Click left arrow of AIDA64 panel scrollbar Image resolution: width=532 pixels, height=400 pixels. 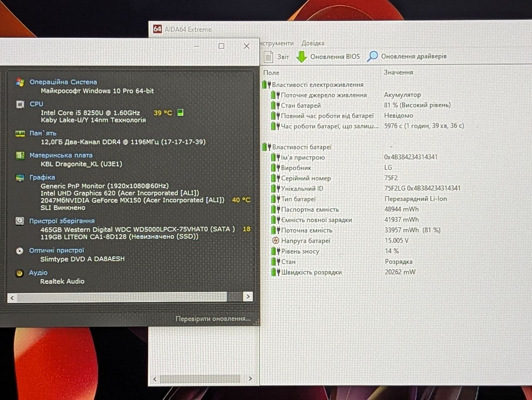[155, 379]
